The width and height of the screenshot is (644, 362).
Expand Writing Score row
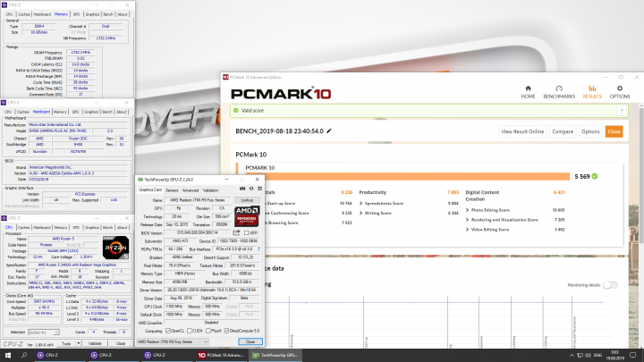(x=361, y=213)
